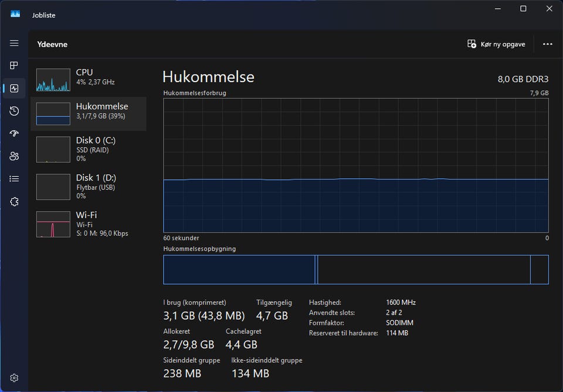
Task: Open the Details list icon
Action: tap(14, 179)
